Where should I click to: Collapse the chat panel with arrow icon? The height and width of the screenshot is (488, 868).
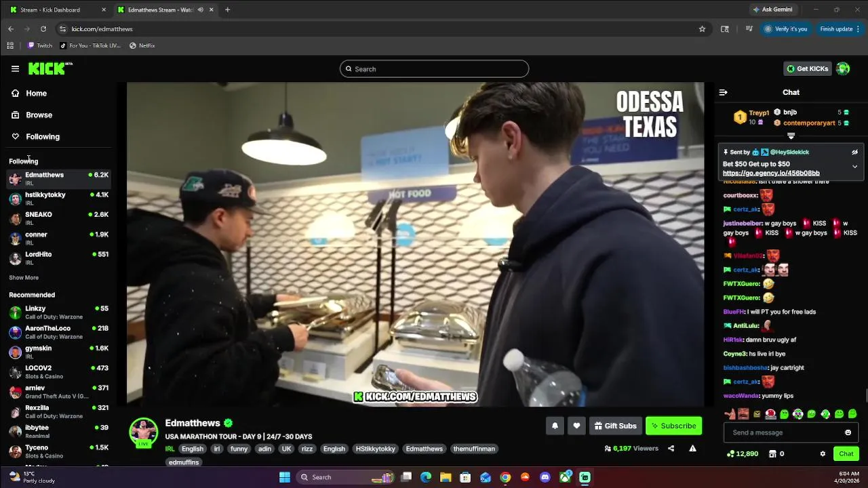point(723,92)
